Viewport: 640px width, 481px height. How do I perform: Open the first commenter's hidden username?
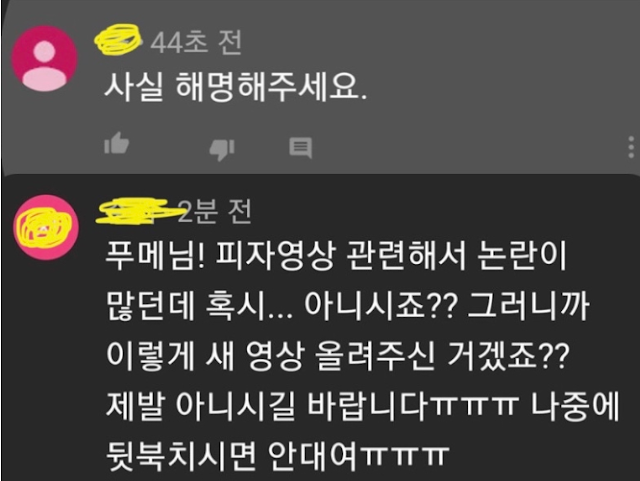click(118, 39)
